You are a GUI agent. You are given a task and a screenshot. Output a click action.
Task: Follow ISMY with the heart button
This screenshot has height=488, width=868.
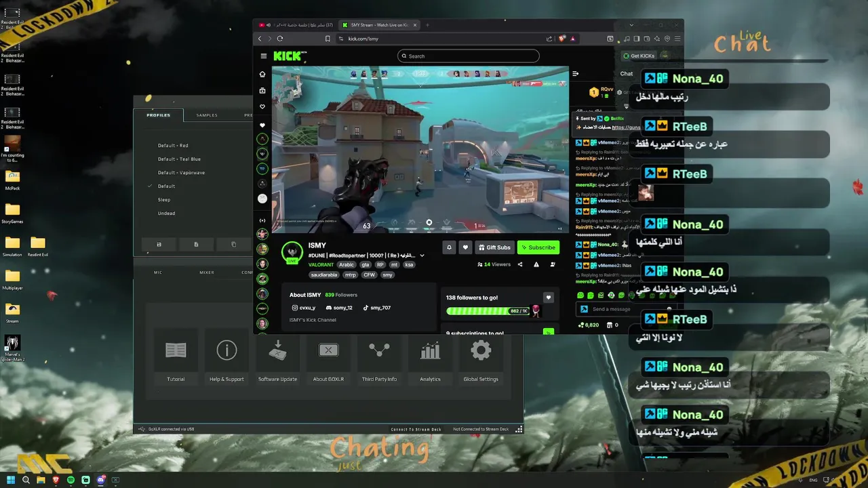pyautogui.click(x=465, y=247)
